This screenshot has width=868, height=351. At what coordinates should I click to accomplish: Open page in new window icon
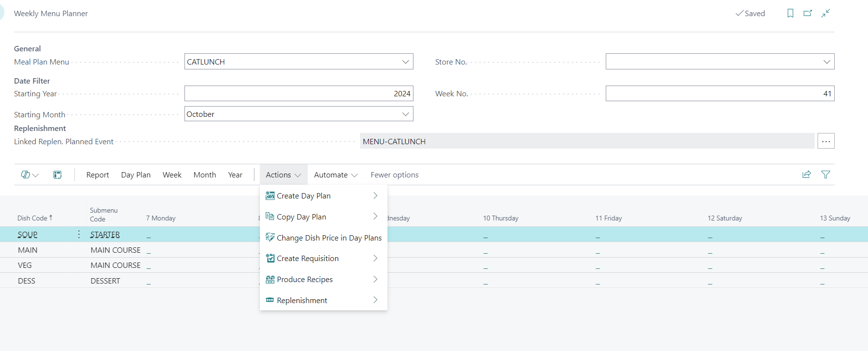(x=807, y=13)
